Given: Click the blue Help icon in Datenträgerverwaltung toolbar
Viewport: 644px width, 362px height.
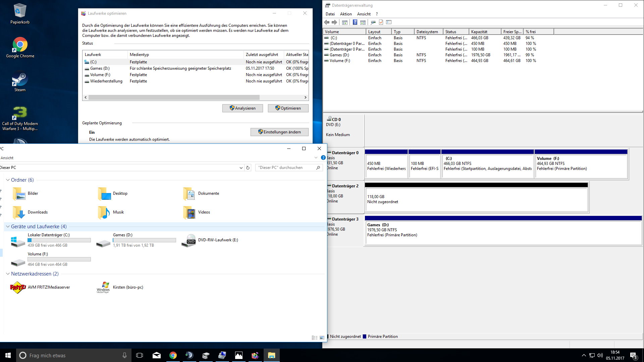Looking at the screenshot, I should pyautogui.click(x=355, y=22).
